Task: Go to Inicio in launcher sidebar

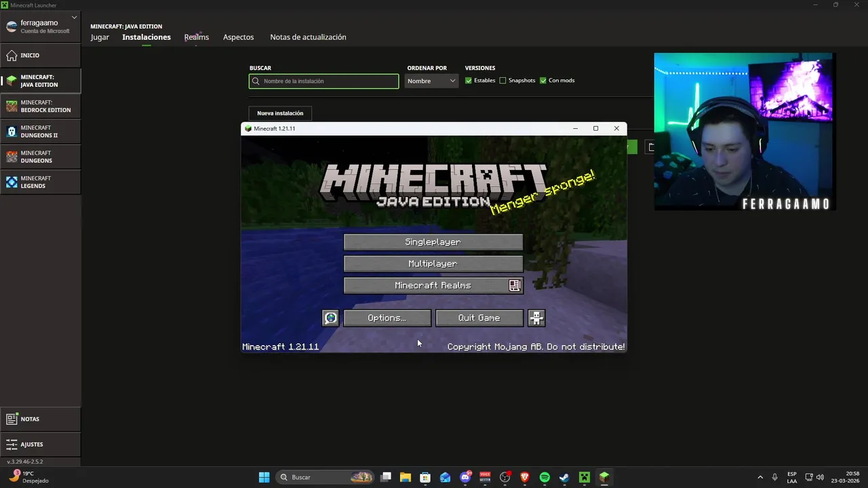Action: (41, 55)
